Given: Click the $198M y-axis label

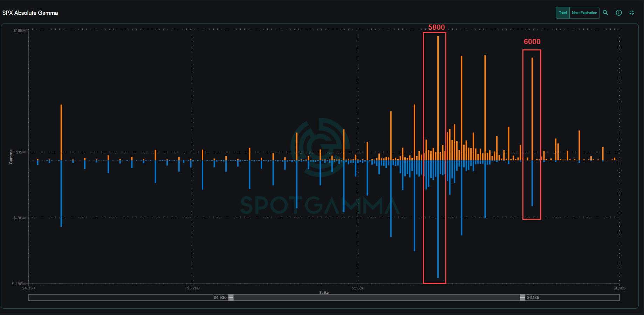Looking at the screenshot, I should point(20,30).
